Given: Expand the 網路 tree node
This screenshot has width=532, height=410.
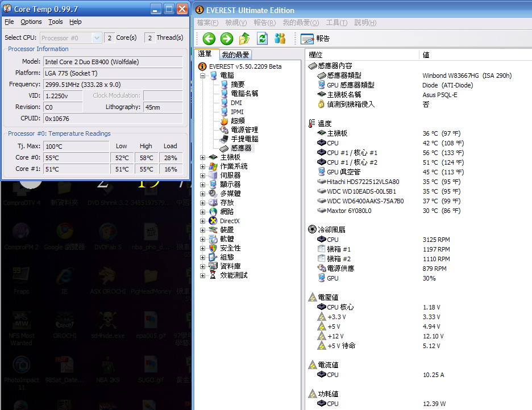Looking at the screenshot, I should (202, 212).
